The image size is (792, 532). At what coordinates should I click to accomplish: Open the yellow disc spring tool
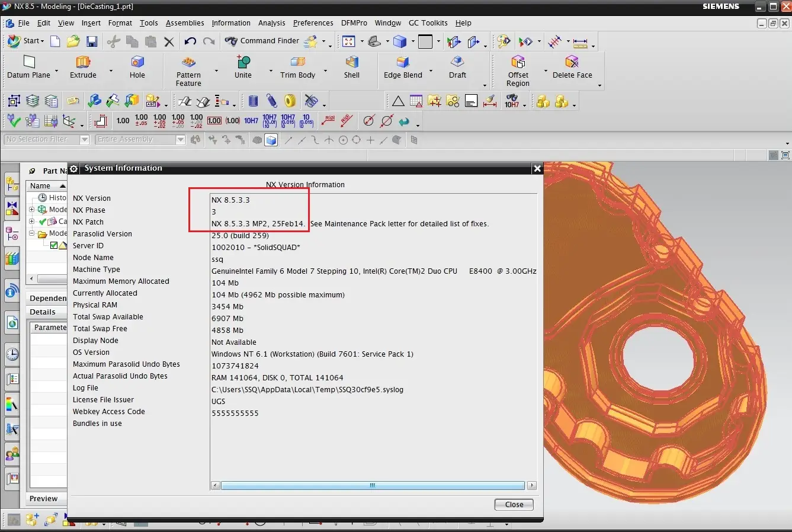coord(290,101)
